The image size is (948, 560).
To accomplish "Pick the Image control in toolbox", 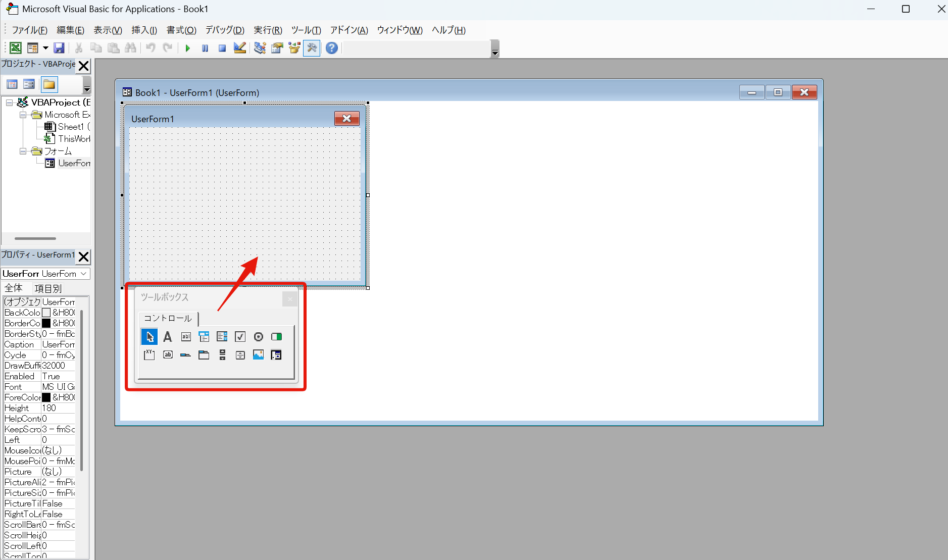I will click(x=258, y=355).
